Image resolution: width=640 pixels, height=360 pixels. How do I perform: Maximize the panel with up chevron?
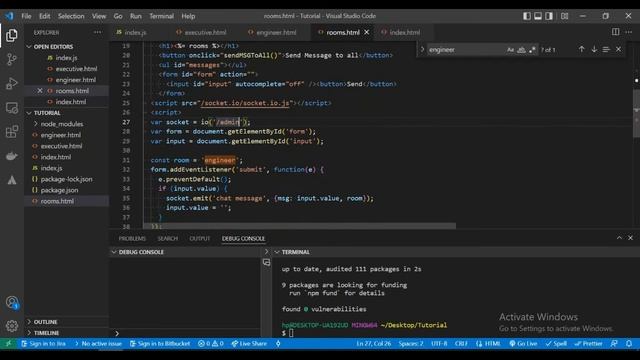[619, 238]
